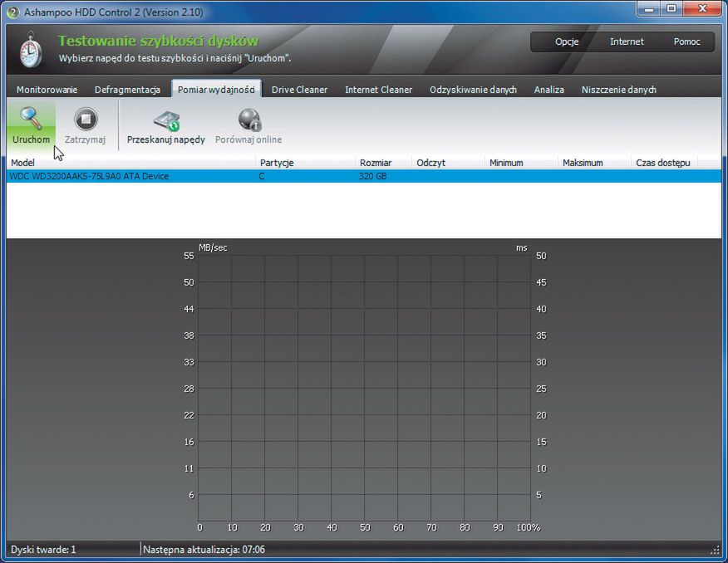Select the WDC WD3200AAKS-75L9A0 ATA Device row

364,176
